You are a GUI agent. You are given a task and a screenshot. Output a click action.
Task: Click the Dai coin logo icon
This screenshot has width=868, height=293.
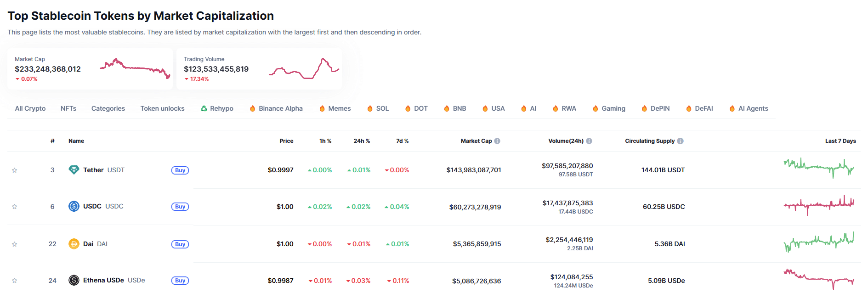point(74,244)
